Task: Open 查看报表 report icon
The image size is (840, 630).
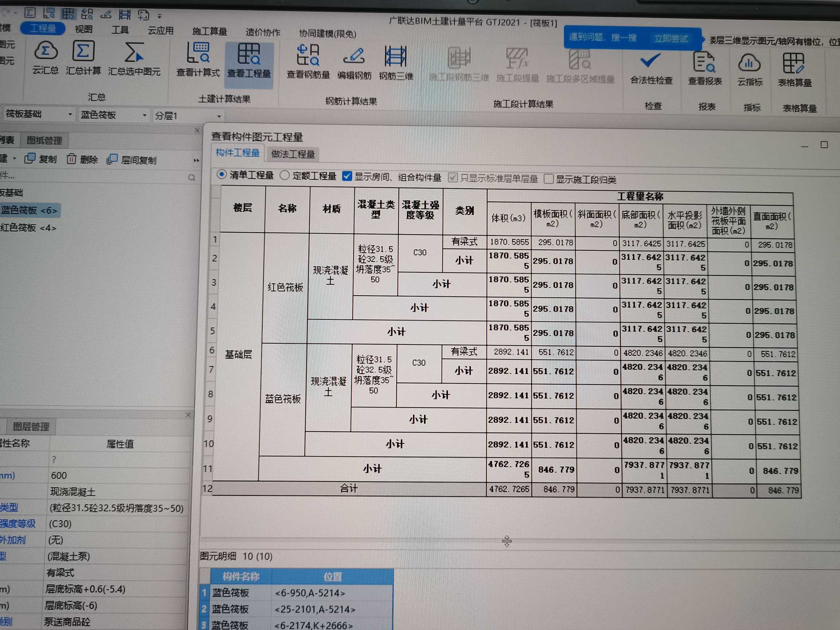Action: point(704,62)
